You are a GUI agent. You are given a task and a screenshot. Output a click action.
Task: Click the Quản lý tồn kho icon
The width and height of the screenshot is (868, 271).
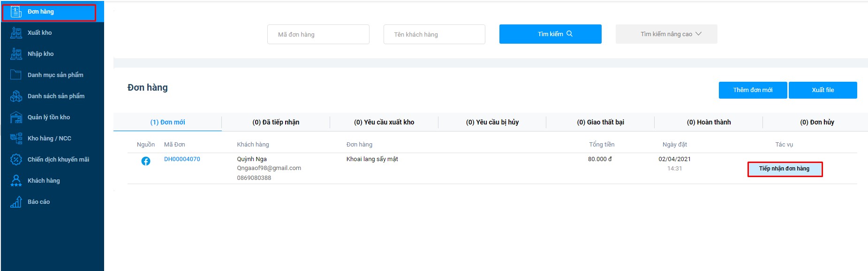[16, 117]
